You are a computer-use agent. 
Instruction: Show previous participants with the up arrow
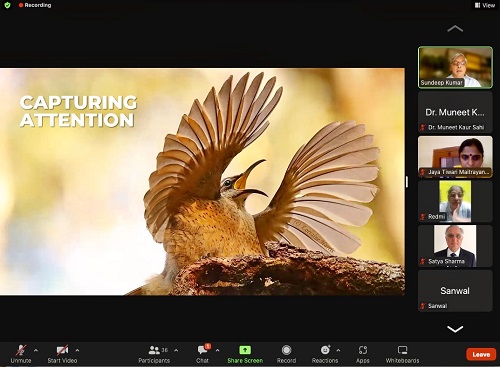[455, 29]
